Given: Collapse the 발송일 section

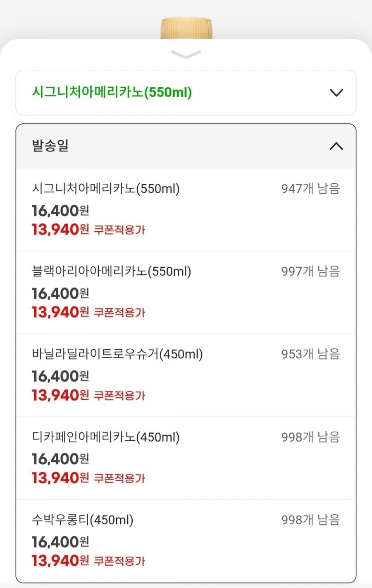Looking at the screenshot, I should (186, 146).
